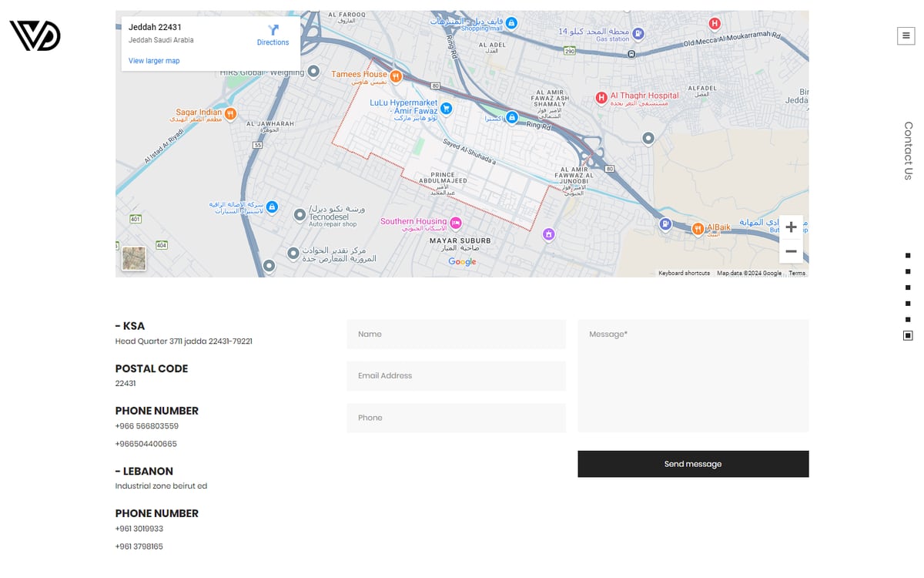Jump to fifth section navigation dot

908,319
